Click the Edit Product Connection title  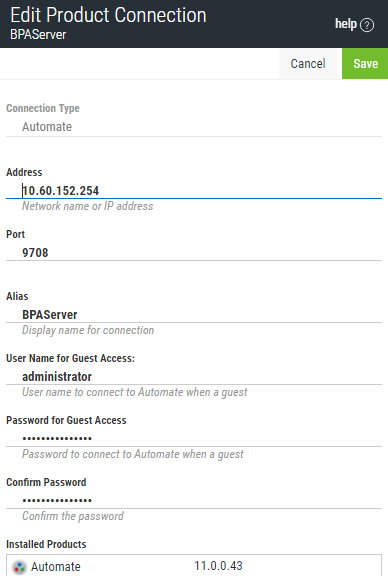tap(108, 15)
